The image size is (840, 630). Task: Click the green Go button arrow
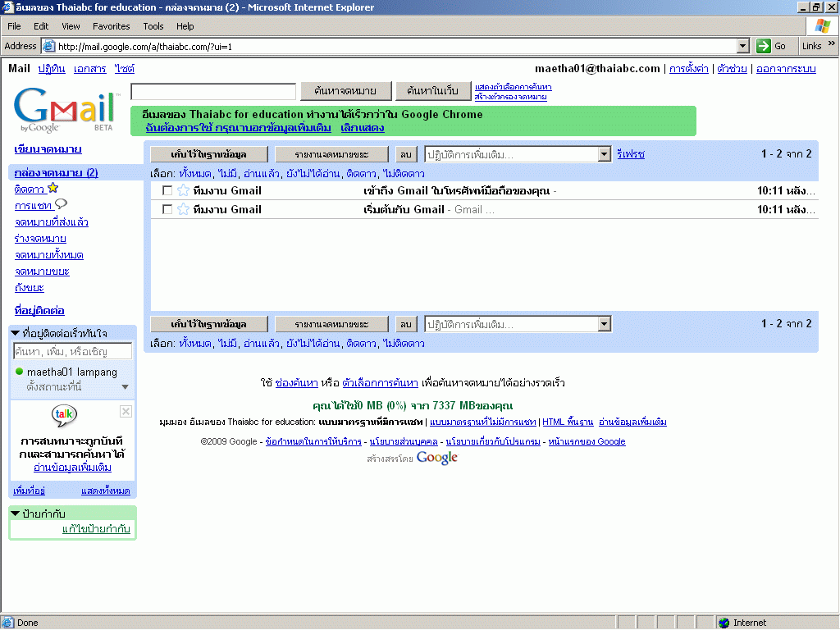763,46
